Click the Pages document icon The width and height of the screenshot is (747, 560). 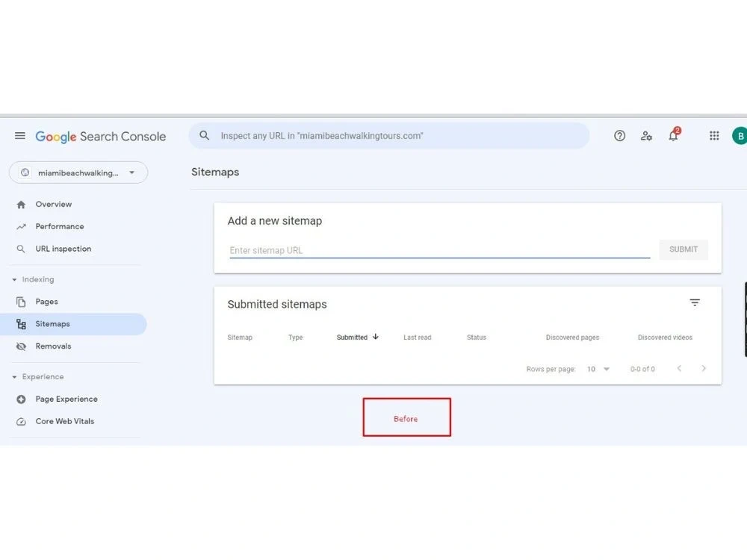point(21,302)
